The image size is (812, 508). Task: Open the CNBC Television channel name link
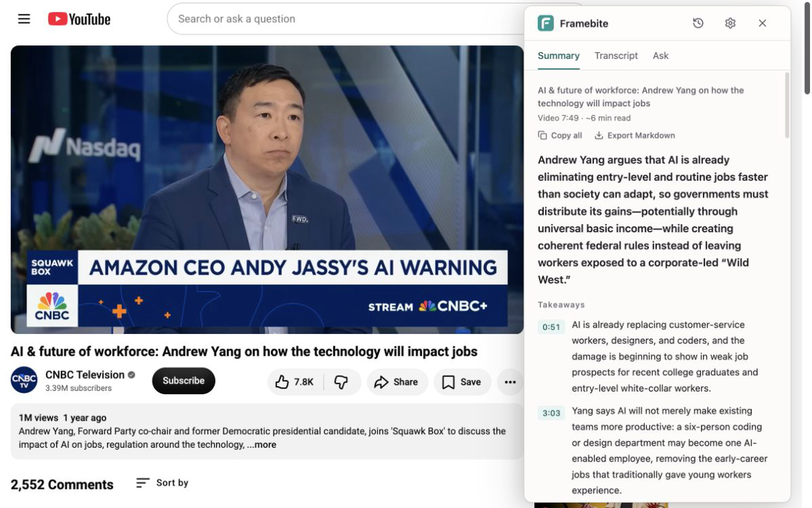(x=85, y=375)
